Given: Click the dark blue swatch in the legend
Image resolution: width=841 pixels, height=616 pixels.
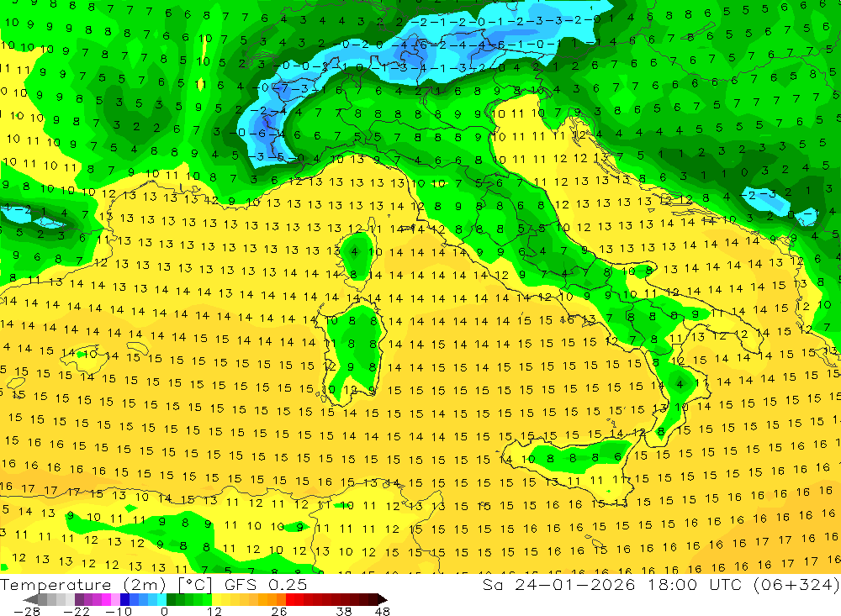Looking at the screenshot, I should [124, 599].
